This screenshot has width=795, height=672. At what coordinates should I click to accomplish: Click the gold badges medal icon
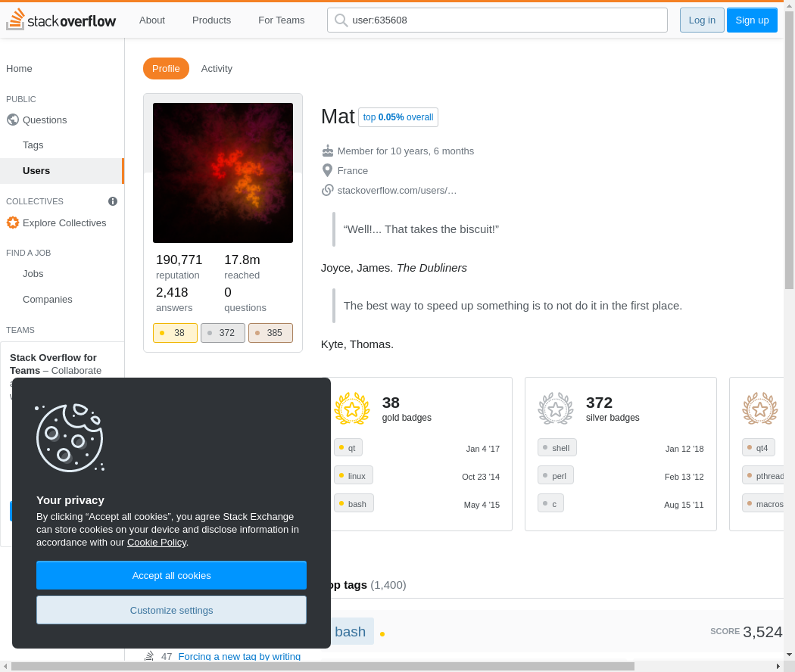(x=351, y=409)
